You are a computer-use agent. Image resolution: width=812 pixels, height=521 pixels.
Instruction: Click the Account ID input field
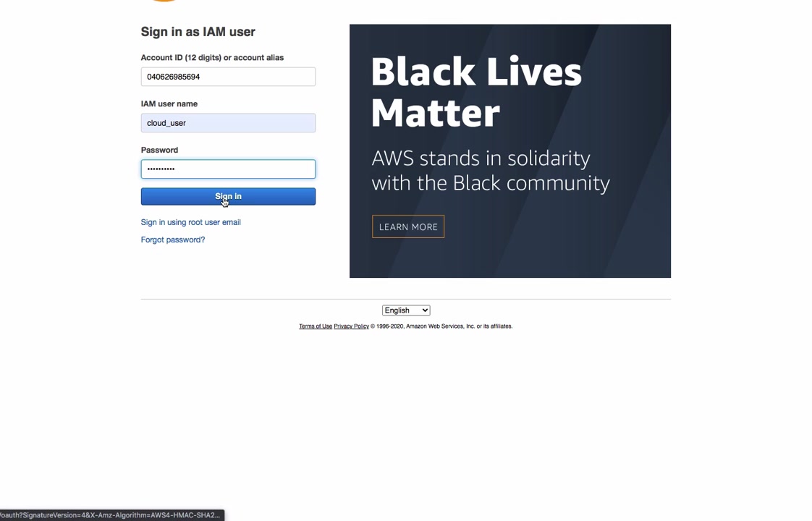[228, 77]
